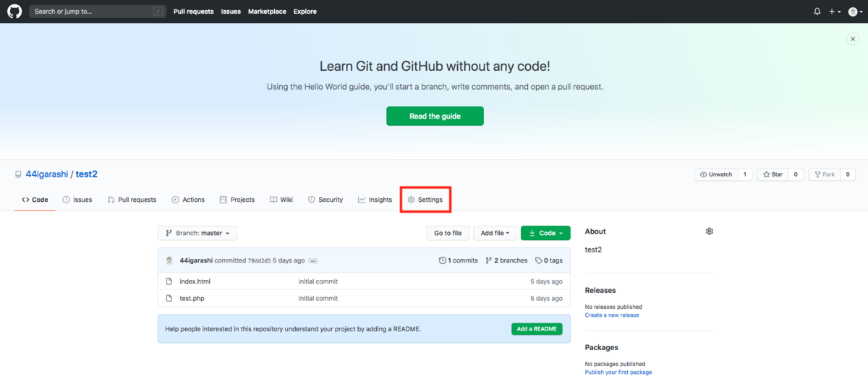Open commit hash 79dd2d5
This screenshot has width=868, height=387.
pyautogui.click(x=259, y=260)
